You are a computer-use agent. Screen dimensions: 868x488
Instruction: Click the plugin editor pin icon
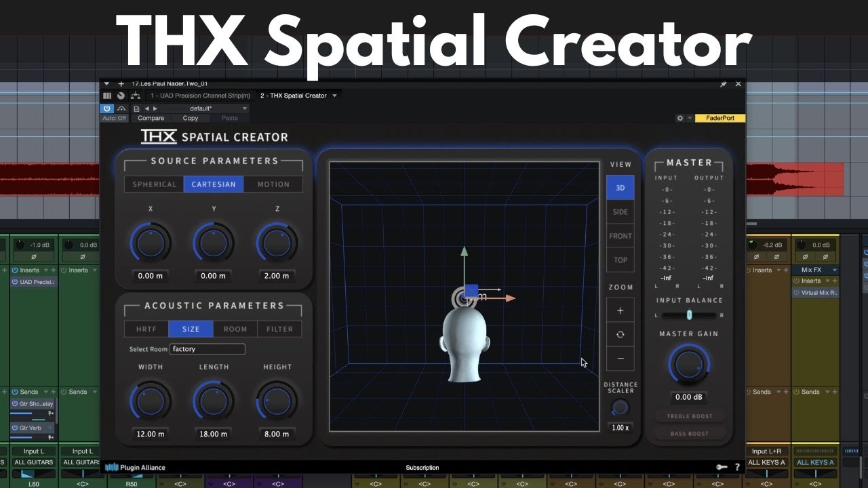(x=724, y=84)
